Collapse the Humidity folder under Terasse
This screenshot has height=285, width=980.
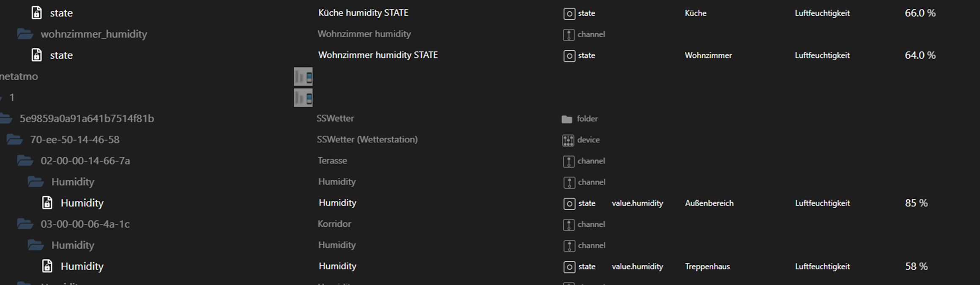36,182
